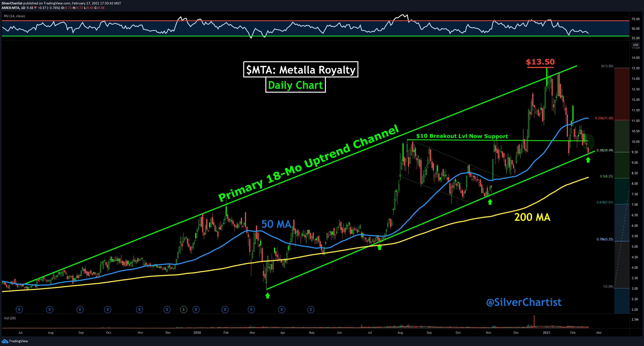Click the Vol (20) indicator label
The width and height of the screenshot is (644, 346).
click(x=10, y=318)
